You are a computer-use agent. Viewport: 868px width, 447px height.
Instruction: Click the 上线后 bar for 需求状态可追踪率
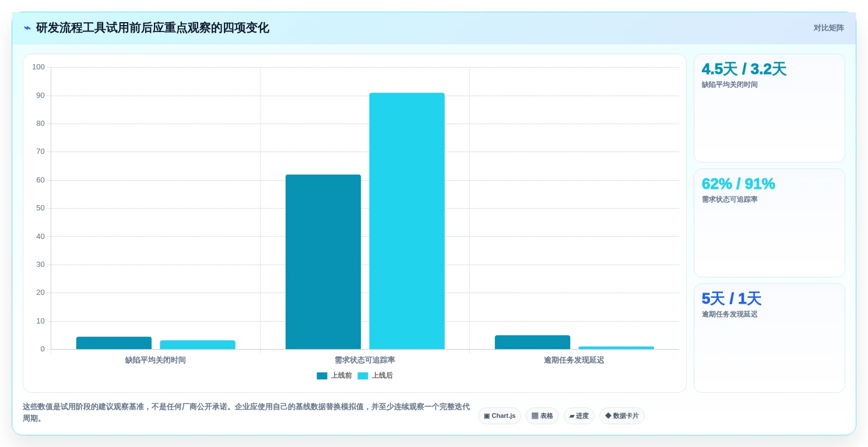407,221
